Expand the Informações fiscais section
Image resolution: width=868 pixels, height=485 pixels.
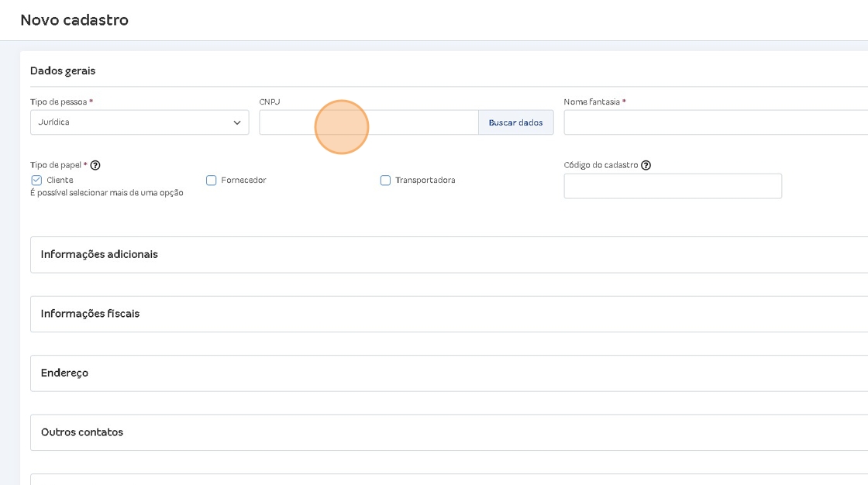coord(449,314)
